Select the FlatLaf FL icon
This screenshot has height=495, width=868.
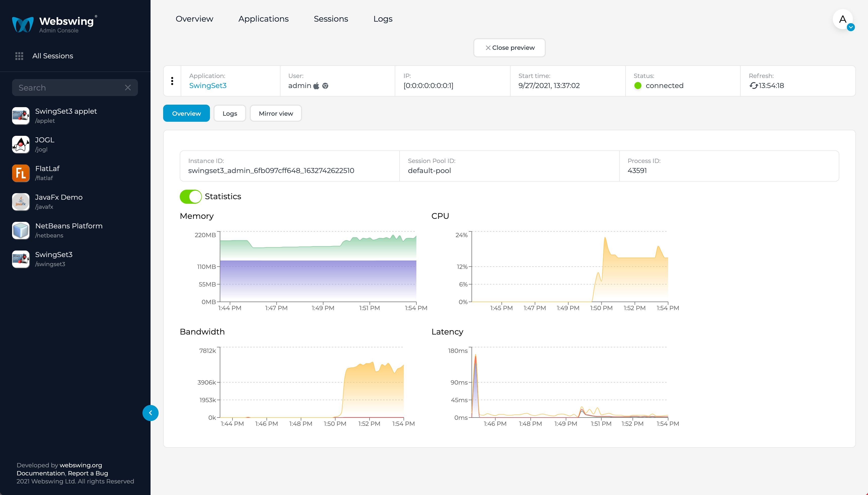[21, 173]
